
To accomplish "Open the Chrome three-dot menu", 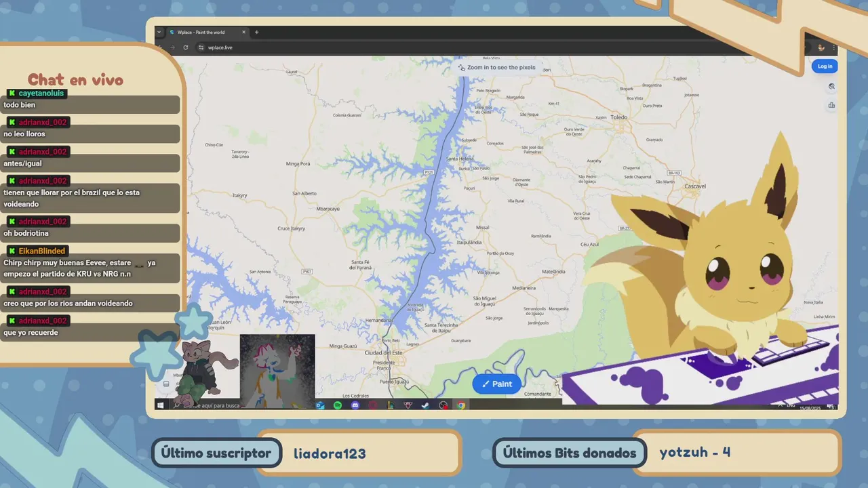I will (x=833, y=47).
